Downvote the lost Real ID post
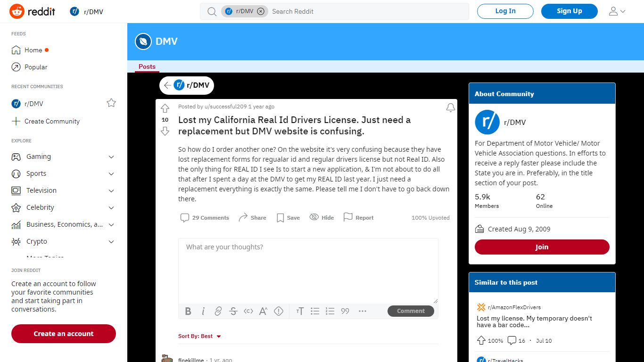Viewport: 644px width, 362px height. [165, 131]
